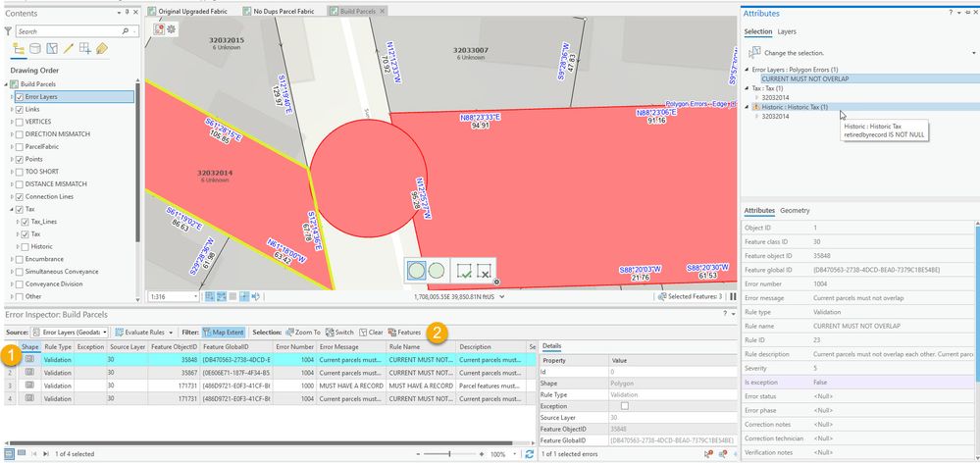
Task: Uncheck the Error Layers layer
Action: (20, 97)
